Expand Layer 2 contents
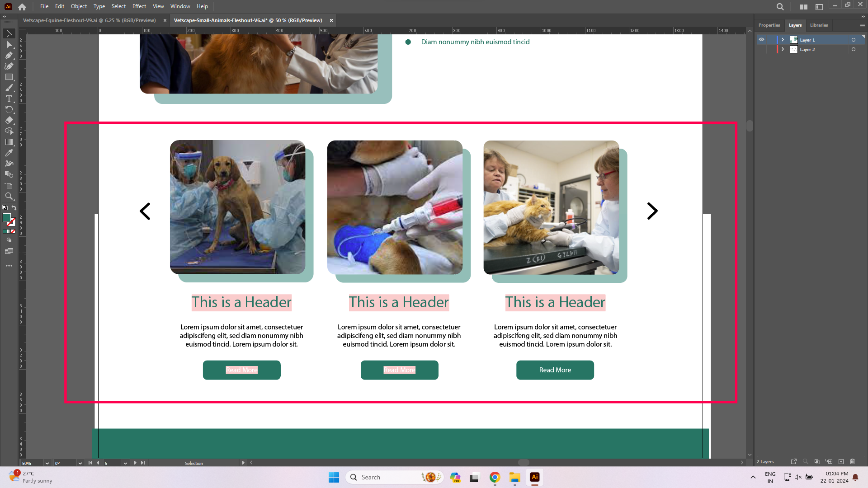Viewport: 868px width, 488px height. coord(783,50)
